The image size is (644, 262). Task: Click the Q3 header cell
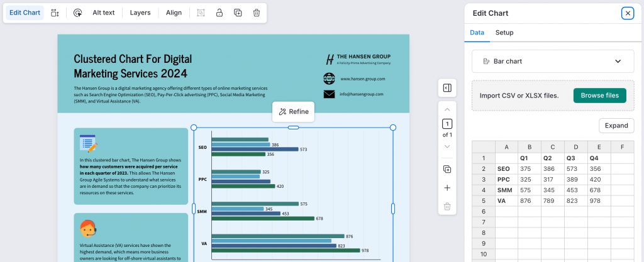click(576, 158)
